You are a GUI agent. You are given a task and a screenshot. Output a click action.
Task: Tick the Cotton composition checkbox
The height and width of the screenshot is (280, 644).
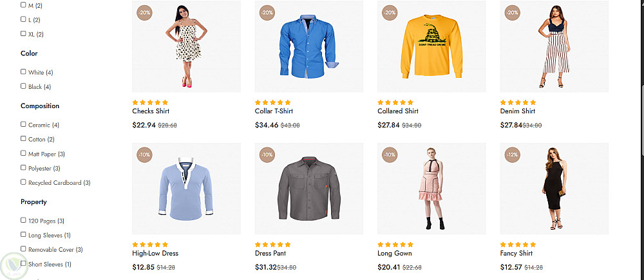coord(24,139)
